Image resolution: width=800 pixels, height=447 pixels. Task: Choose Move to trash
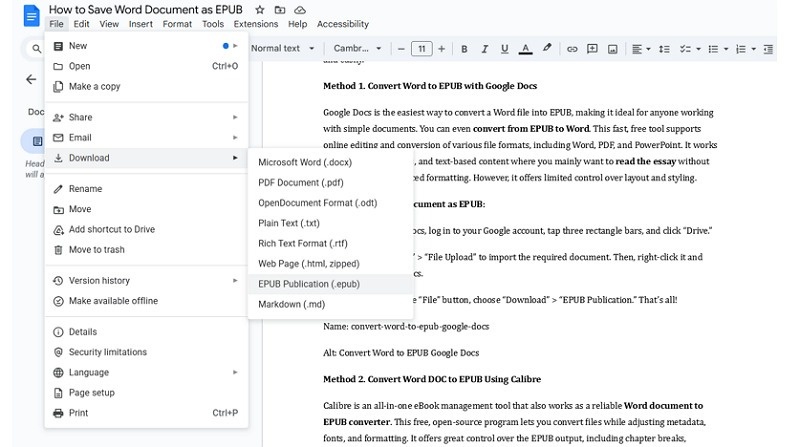coord(146,250)
